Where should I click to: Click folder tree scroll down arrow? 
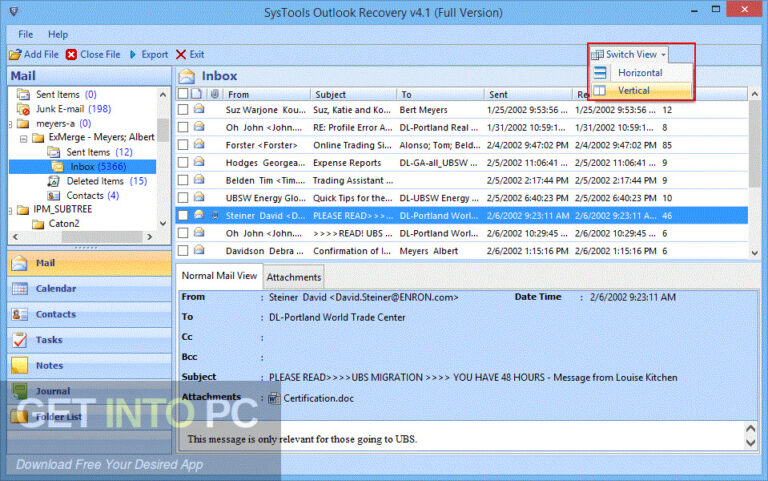click(163, 223)
